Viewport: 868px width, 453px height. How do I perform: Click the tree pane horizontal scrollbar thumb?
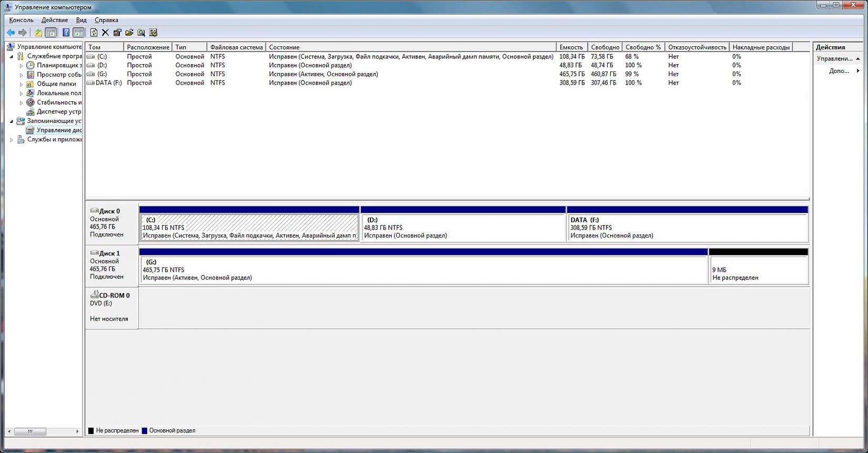click(x=30, y=431)
